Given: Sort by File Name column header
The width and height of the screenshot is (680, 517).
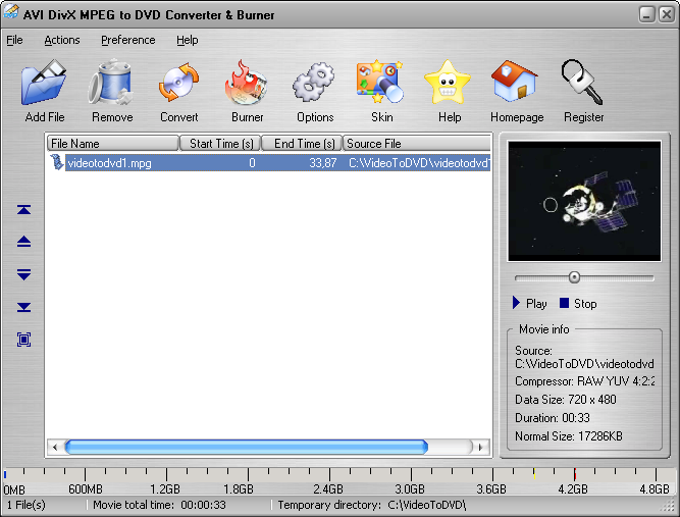Looking at the screenshot, I should coord(113,143).
